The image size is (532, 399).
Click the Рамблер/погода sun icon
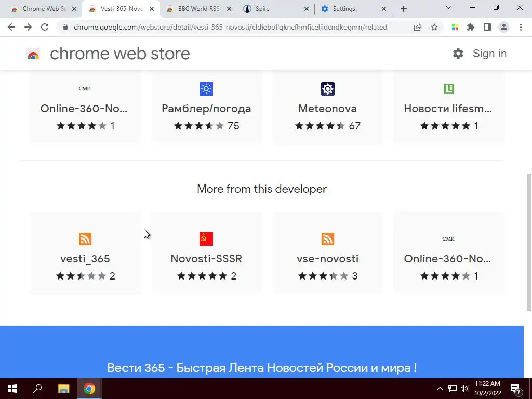(x=206, y=89)
